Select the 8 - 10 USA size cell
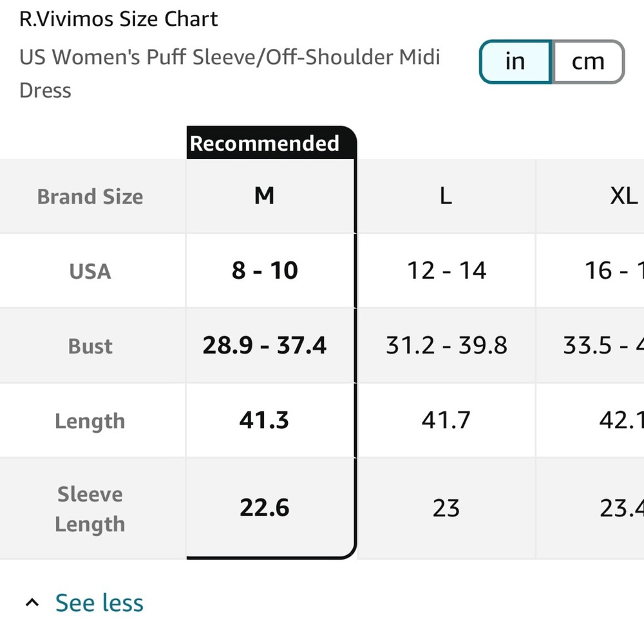 point(265,271)
